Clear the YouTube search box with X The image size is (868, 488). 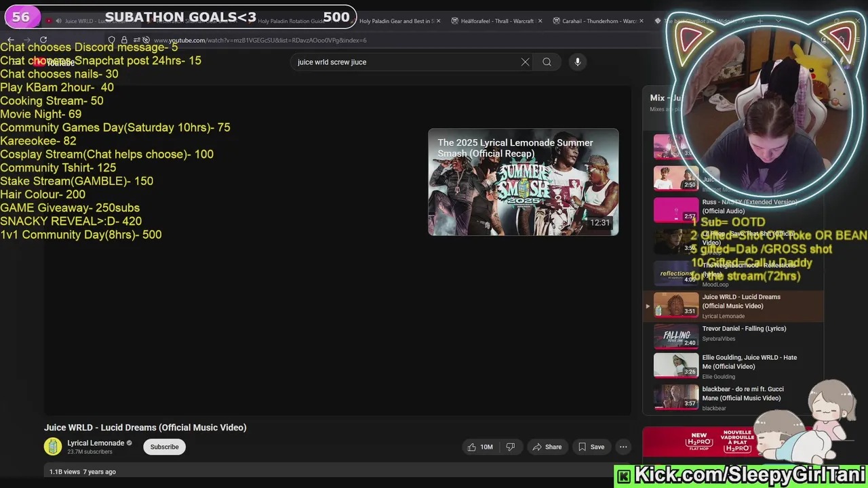coord(525,62)
